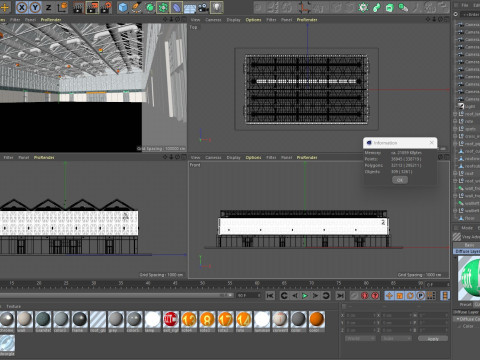Click the green array/cloner icon
480x360 pixels.
(163, 7)
